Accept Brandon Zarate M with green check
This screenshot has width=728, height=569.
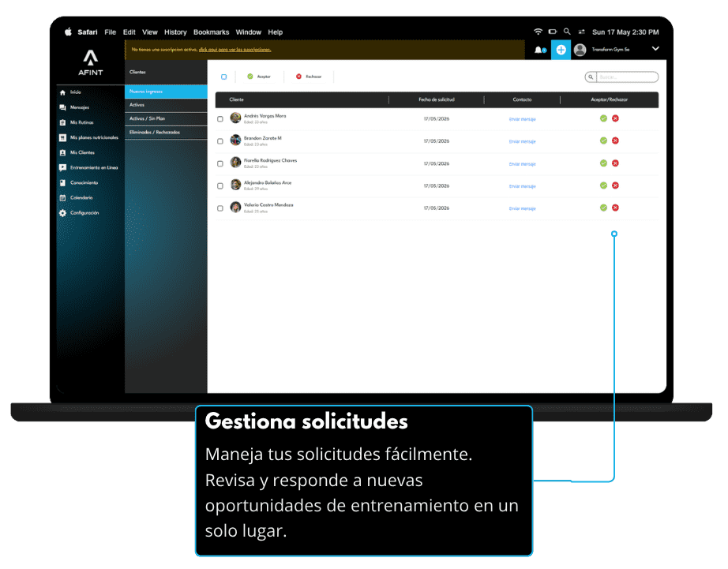[603, 140]
